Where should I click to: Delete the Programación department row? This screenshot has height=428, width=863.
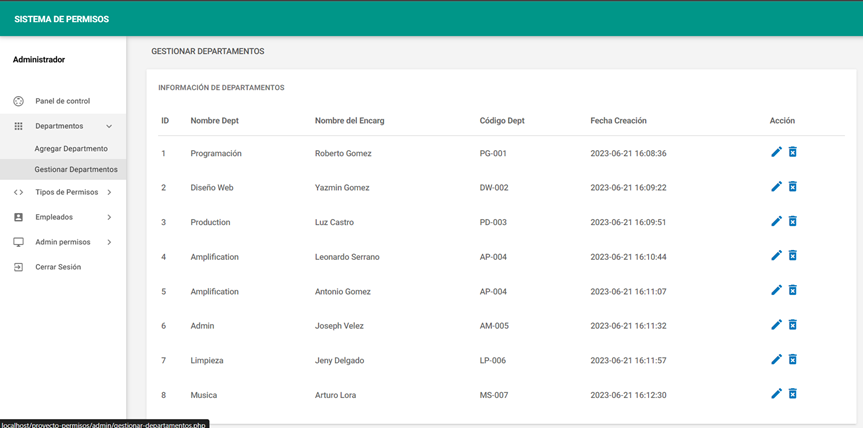click(x=793, y=152)
